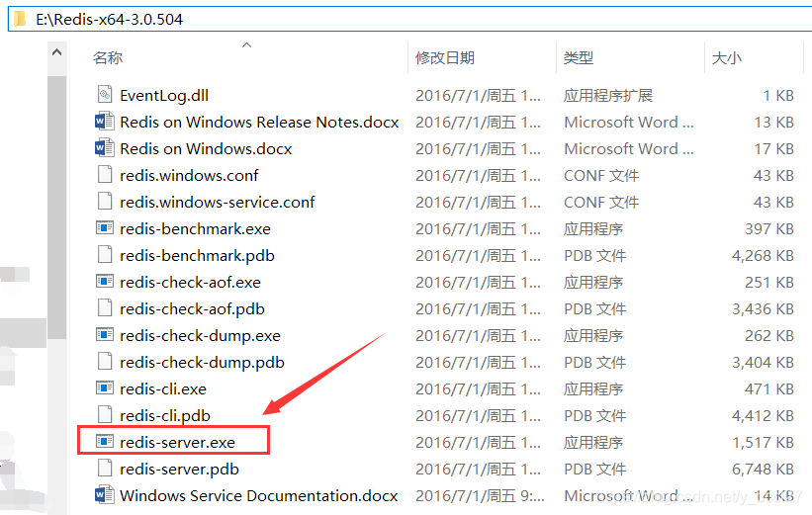Click the modified date of redis-server.exe

click(478, 442)
